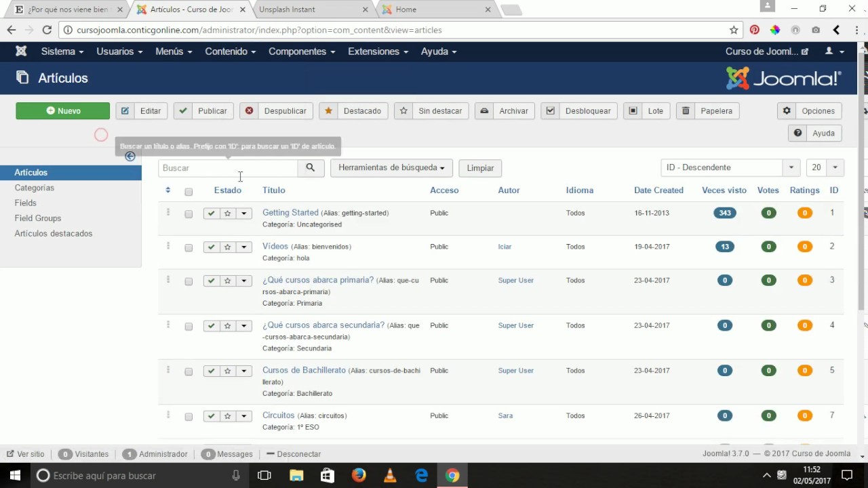Open the Sistema menu

[x=62, y=52]
